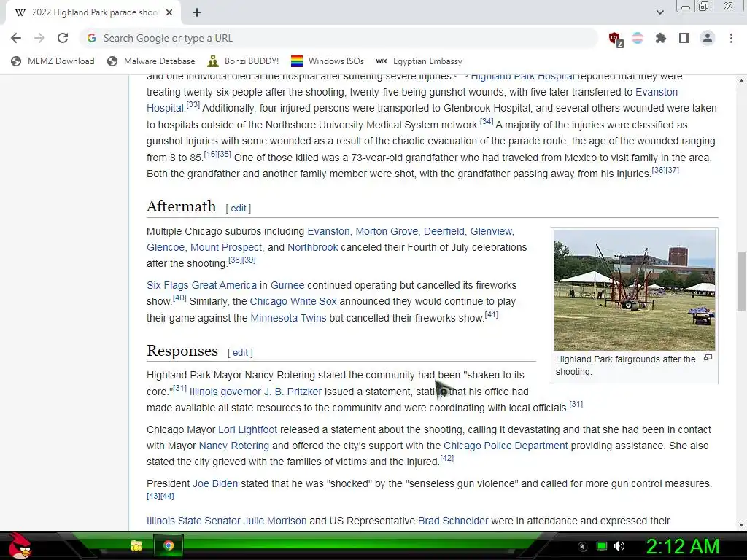
Task: Jump to citation 43
Action: pos(153,496)
